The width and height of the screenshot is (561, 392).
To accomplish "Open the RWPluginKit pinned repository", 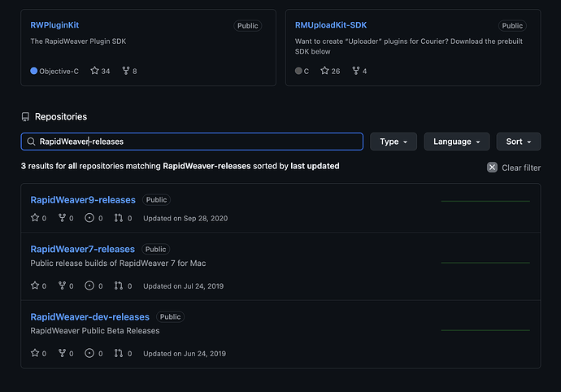I will click(54, 26).
